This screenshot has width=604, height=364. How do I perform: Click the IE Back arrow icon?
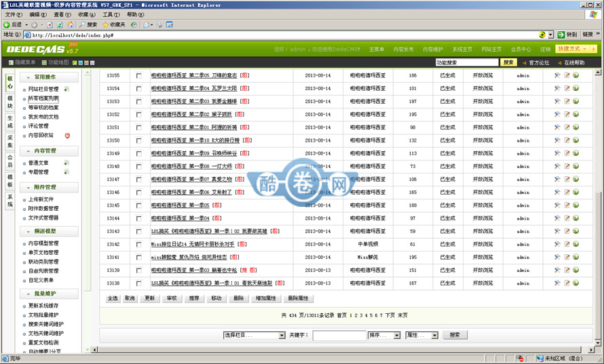pyautogui.click(x=7, y=24)
